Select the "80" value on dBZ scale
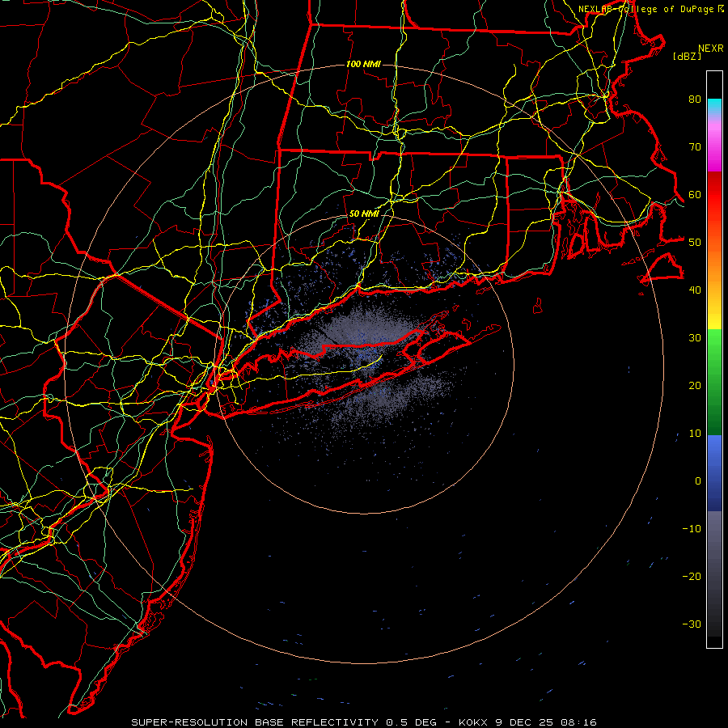Viewport: 728px width, 728px height. tap(695, 99)
